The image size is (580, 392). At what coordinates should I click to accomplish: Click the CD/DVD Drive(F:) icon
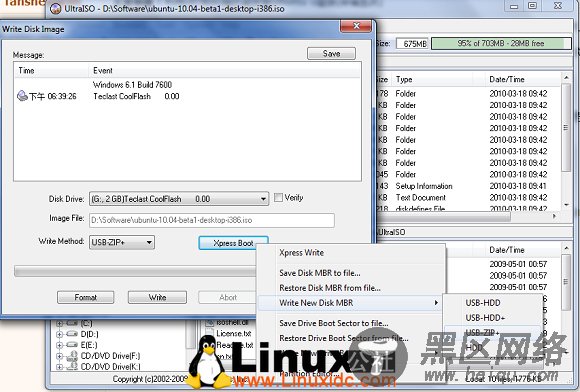tap(72, 356)
